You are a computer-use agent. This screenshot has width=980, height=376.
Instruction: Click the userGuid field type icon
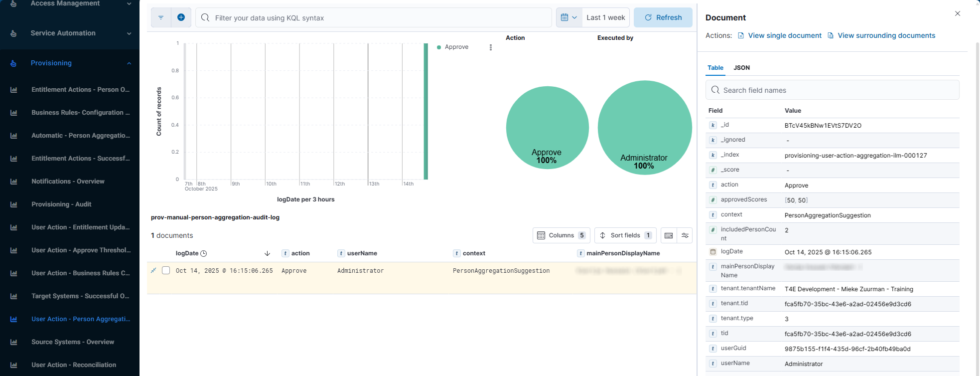[x=713, y=349]
